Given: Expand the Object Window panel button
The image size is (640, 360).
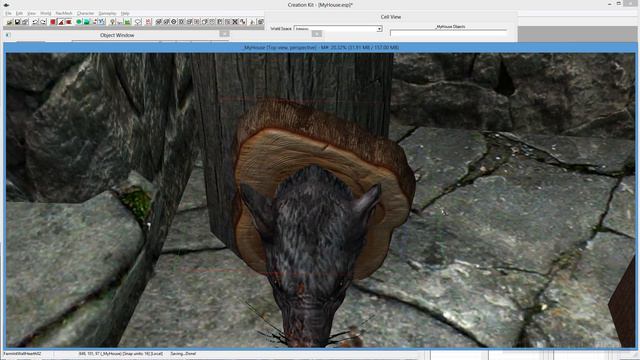Looking at the screenshot, I should click(224, 34).
